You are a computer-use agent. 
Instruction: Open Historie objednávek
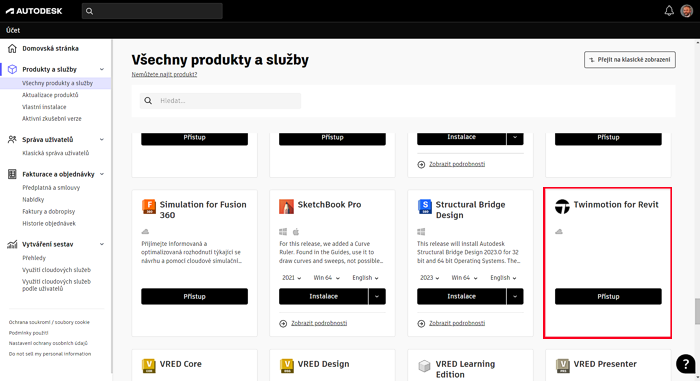(x=49, y=223)
